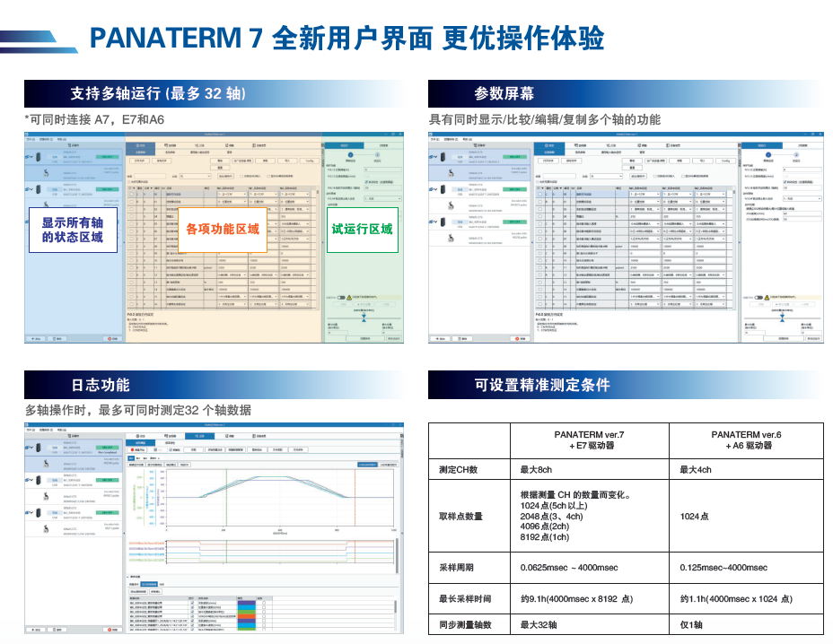833x644 pixels.
Task: Click the step 1 circle in parameter screen trial run panel
Action: pos(769,156)
